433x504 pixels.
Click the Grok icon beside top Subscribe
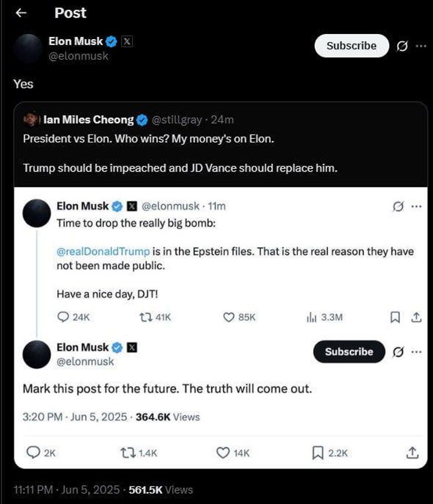click(x=402, y=46)
